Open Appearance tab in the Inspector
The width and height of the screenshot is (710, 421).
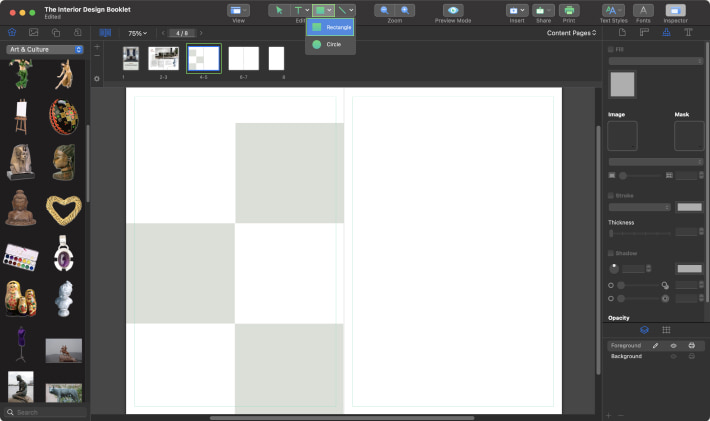point(666,32)
